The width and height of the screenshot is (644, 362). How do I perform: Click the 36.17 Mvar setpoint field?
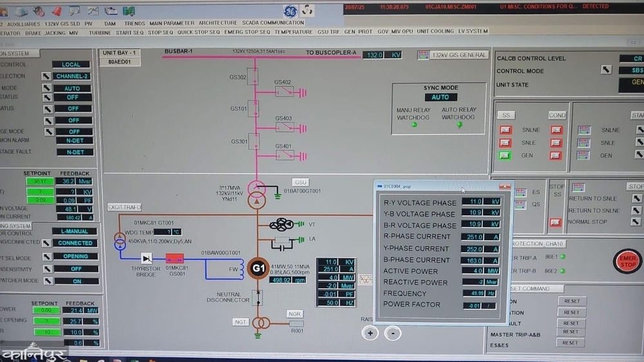[39, 182]
